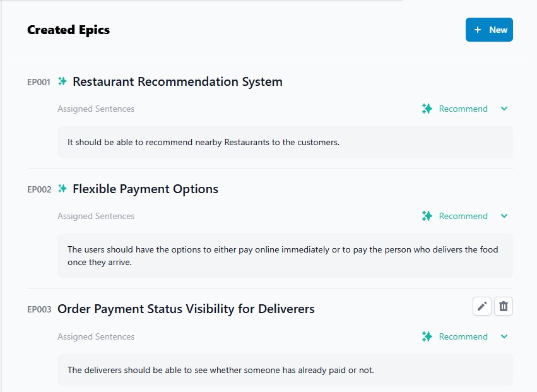Viewport: 537px width, 392px height.
Task: Select the Restaurant Recommendation System epic title
Action: click(177, 81)
